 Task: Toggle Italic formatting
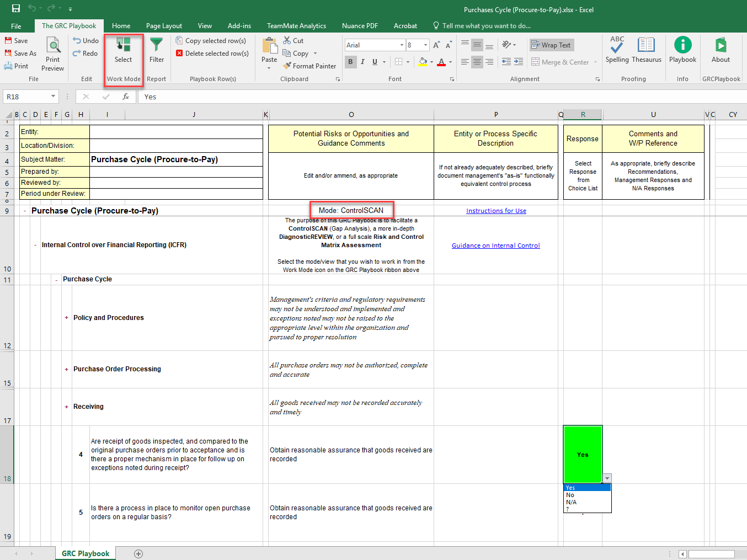pos(362,62)
